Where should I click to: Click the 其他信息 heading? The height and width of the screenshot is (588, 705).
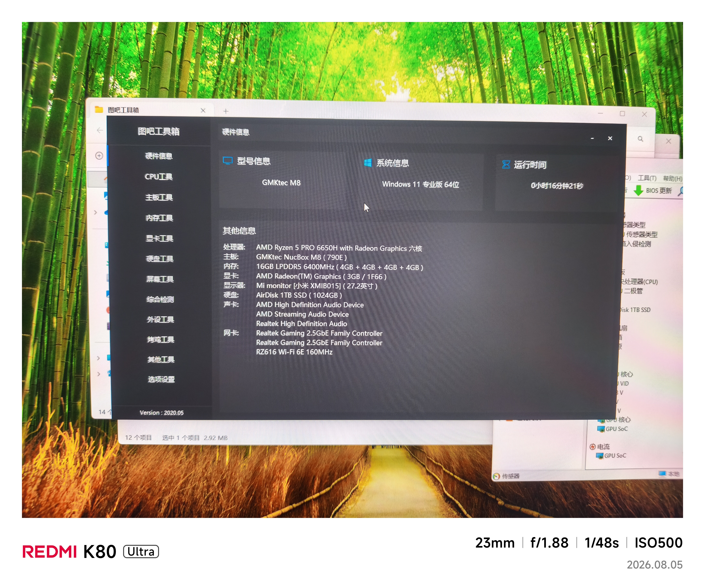(239, 230)
